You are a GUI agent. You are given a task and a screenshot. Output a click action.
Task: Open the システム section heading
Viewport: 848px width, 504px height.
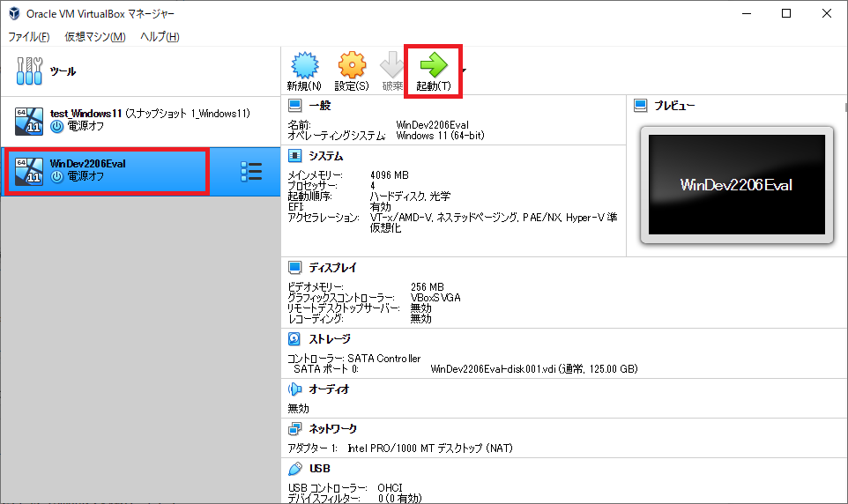pyautogui.click(x=326, y=156)
